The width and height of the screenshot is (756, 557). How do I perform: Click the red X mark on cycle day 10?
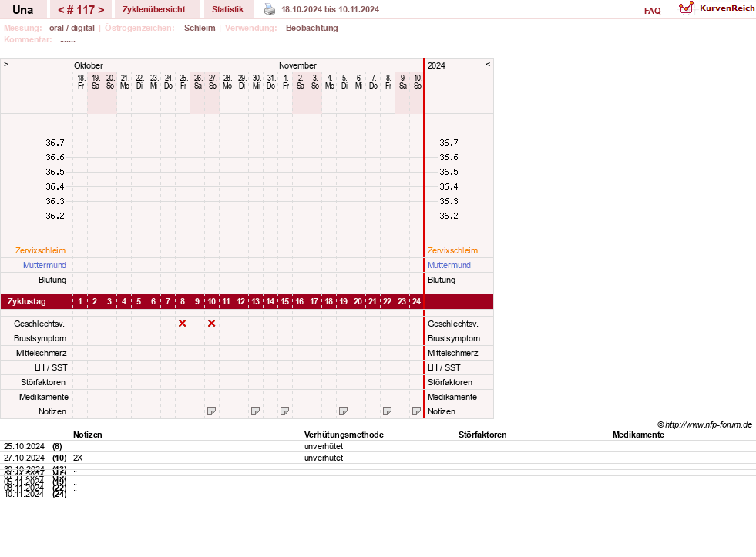(x=211, y=324)
